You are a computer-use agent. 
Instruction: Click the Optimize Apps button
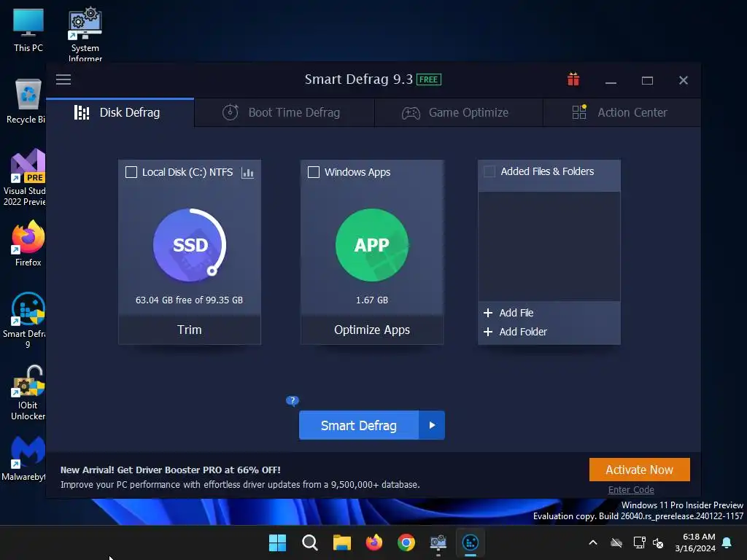tap(372, 330)
